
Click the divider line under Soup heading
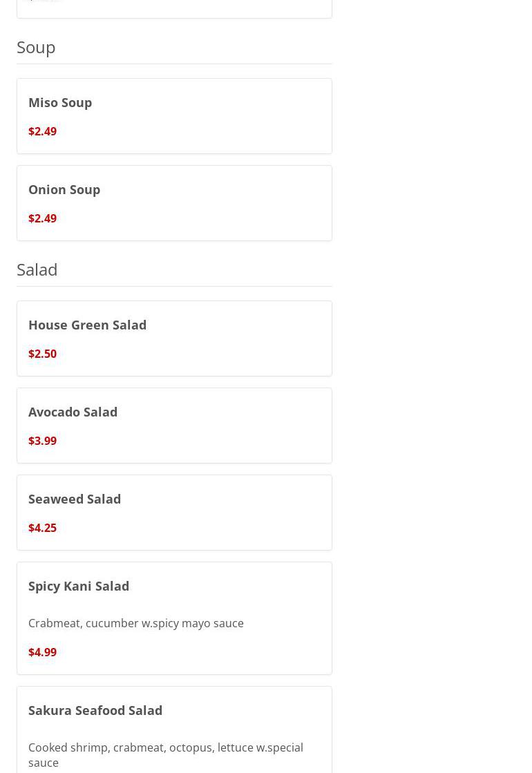pyautogui.click(x=174, y=64)
